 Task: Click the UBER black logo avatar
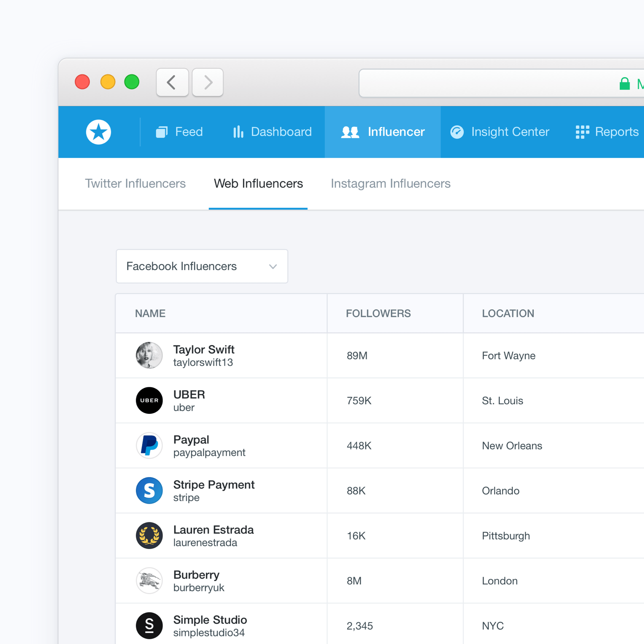[149, 400]
